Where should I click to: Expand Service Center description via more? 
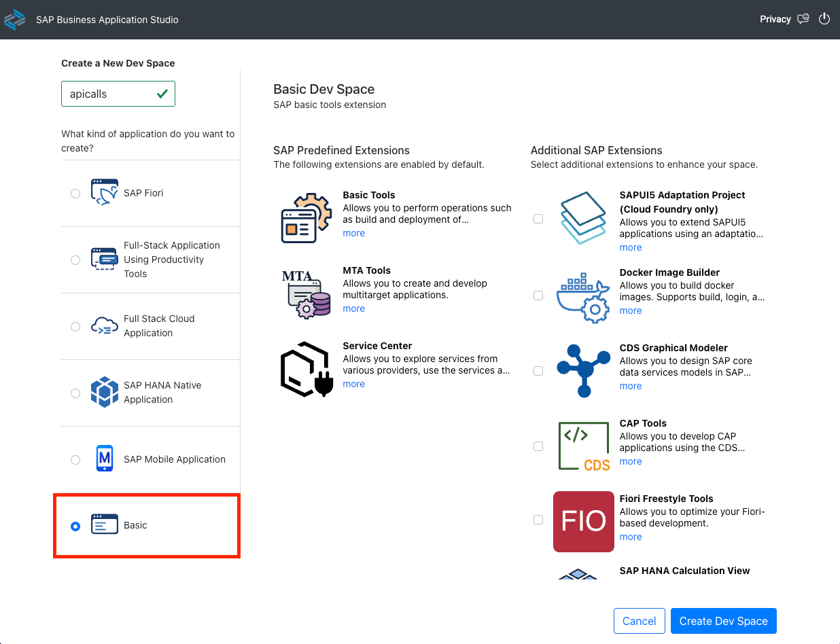[x=353, y=384]
